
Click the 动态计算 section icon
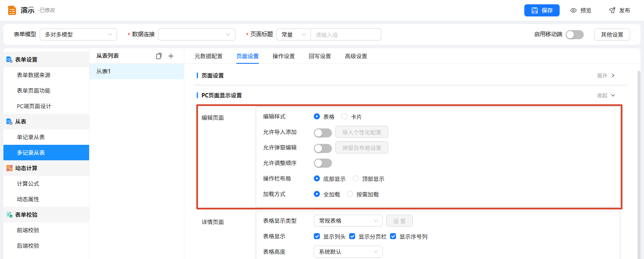click(x=9, y=168)
